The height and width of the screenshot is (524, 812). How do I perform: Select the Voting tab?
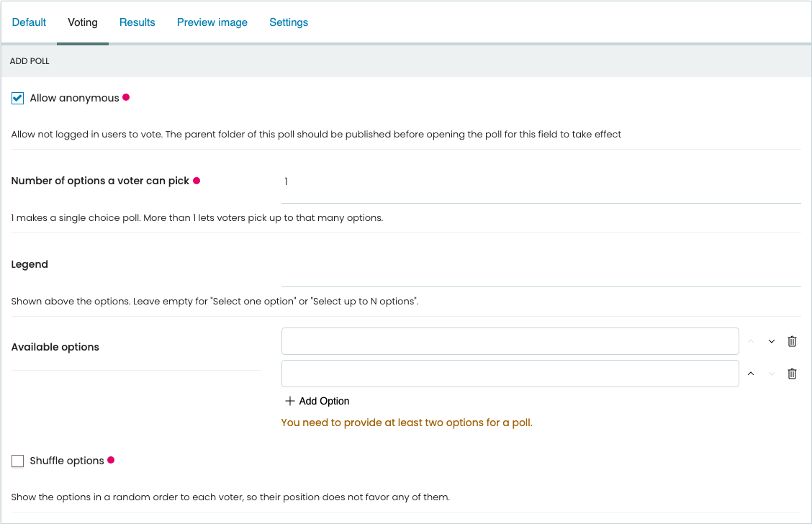tap(83, 22)
